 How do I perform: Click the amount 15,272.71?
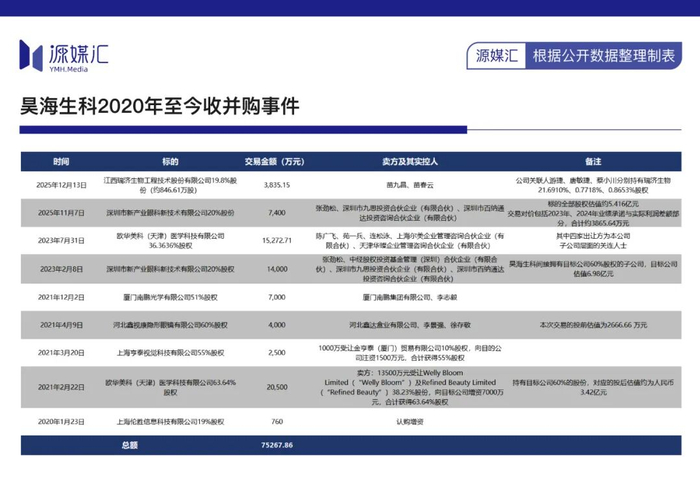(x=277, y=241)
